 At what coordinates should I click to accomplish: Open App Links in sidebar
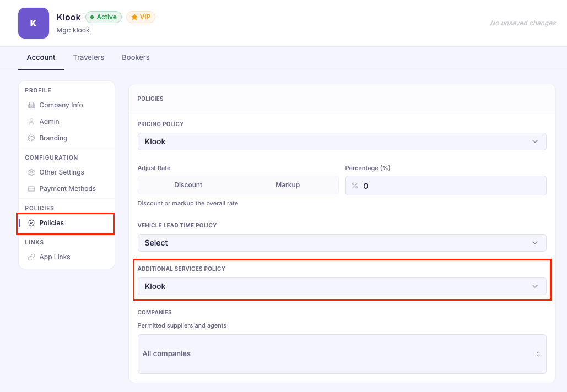coord(67,257)
